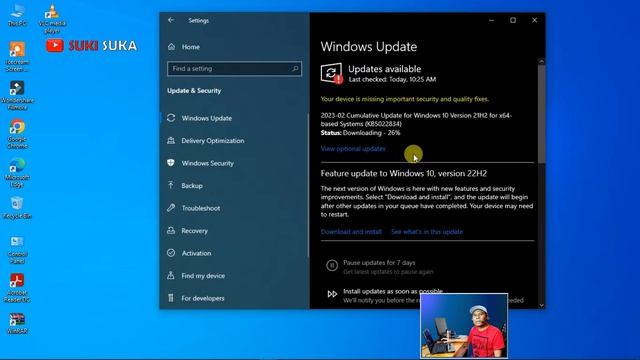Select This PC desktop icon
The width and height of the screenshot is (640, 360).
pyautogui.click(x=17, y=15)
